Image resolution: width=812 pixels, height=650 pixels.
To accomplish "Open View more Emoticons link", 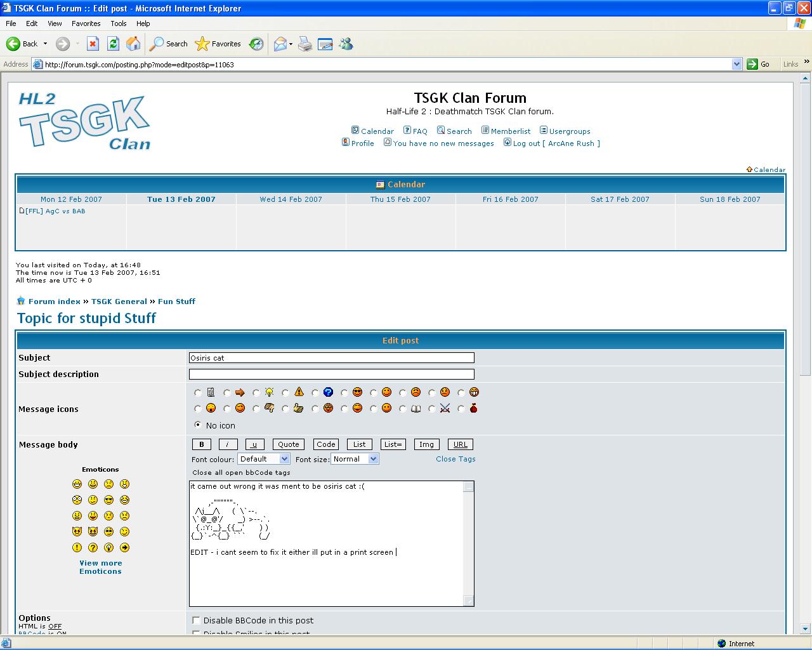I will click(x=100, y=567).
